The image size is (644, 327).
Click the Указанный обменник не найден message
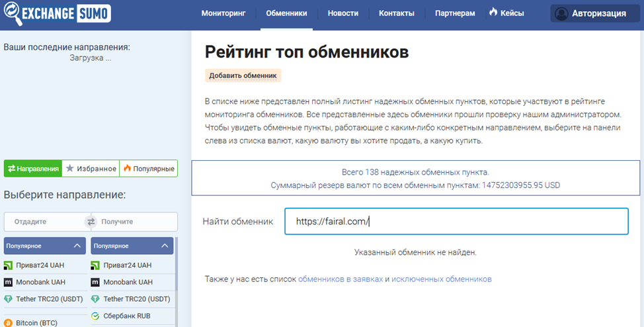(415, 252)
